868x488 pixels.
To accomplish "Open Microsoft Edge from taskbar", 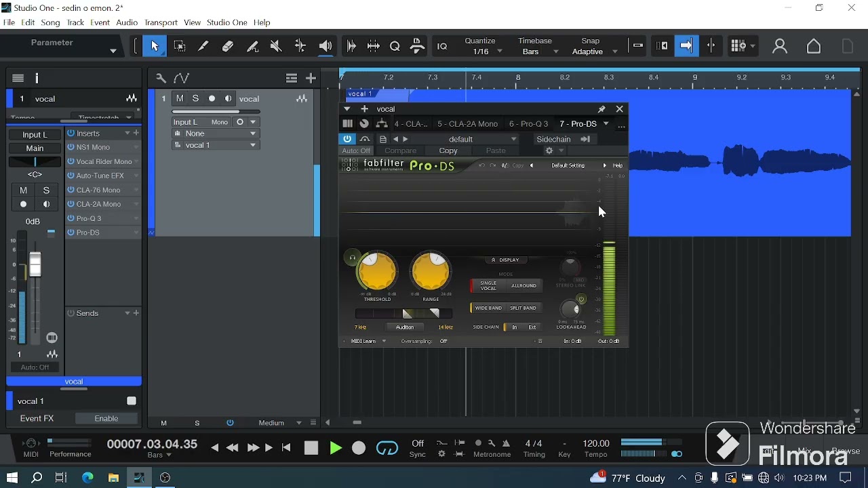I will tap(88, 478).
